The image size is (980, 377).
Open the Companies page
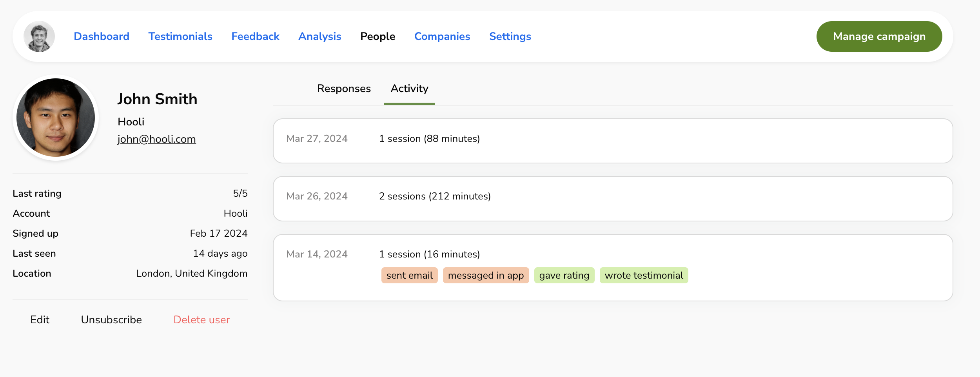[x=442, y=36]
